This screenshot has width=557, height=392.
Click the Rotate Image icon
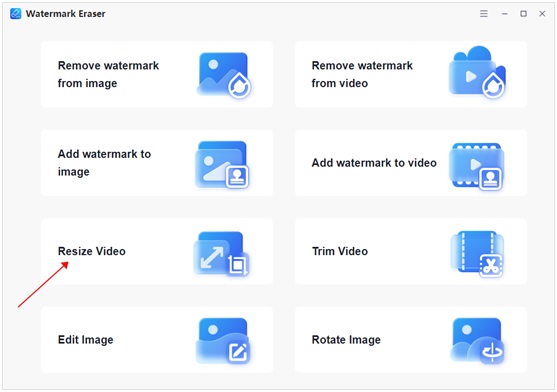(x=477, y=341)
